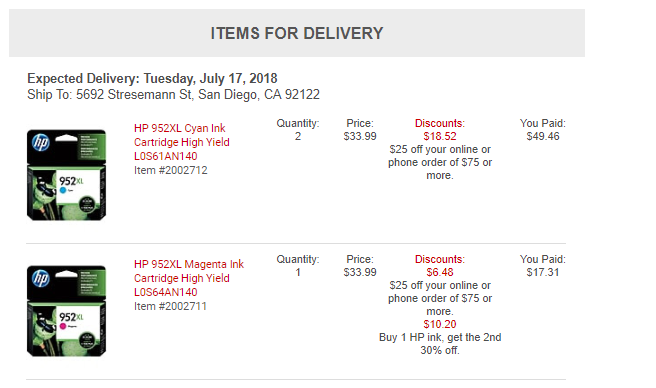Click the $10.20 discount amount
The image size is (656, 388).
click(440, 324)
